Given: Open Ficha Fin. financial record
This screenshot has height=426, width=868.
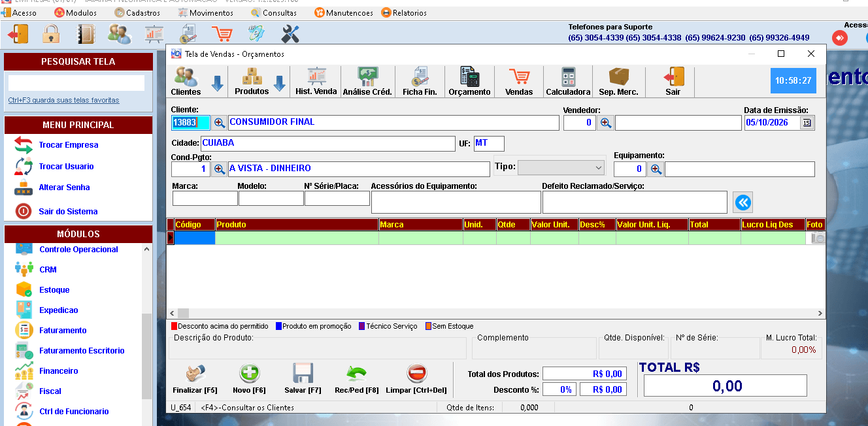Looking at the screenshot, I should pos(420,82).
